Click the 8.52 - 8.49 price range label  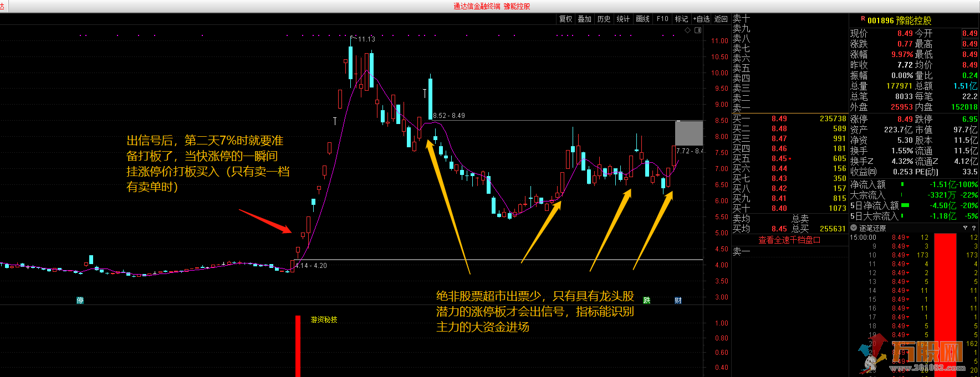pos(449,116)
